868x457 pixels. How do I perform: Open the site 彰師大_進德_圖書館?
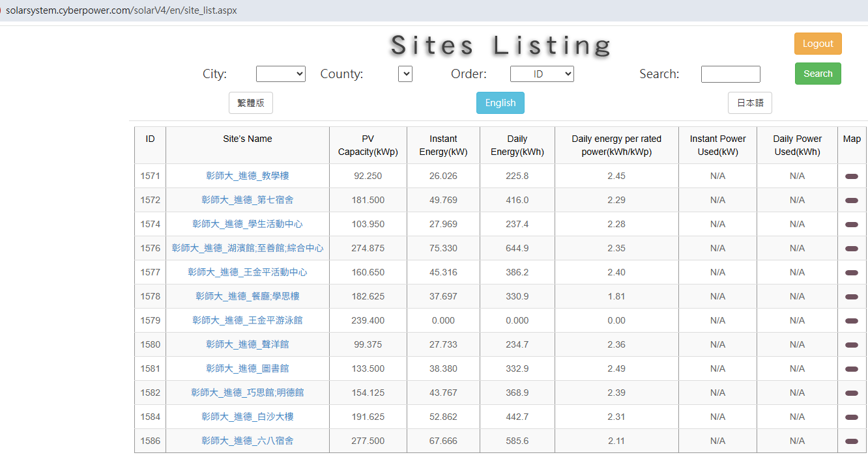click(247, 368)
